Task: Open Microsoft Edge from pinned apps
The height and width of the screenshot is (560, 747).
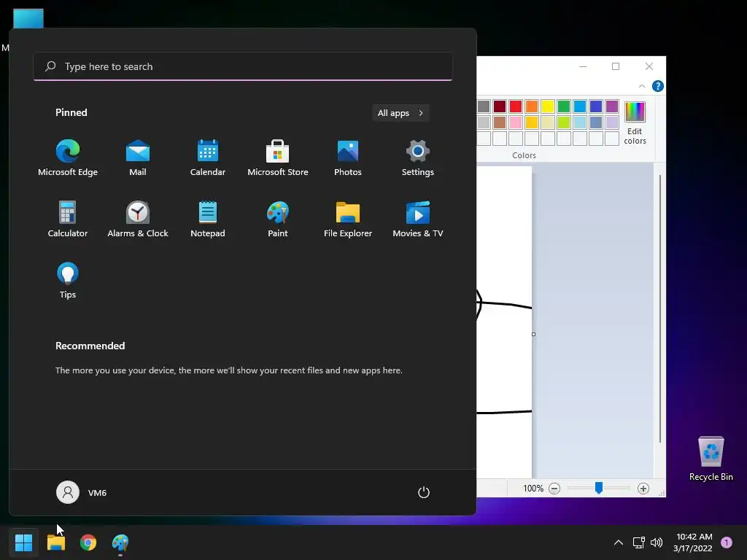Action: coord(68,158)
